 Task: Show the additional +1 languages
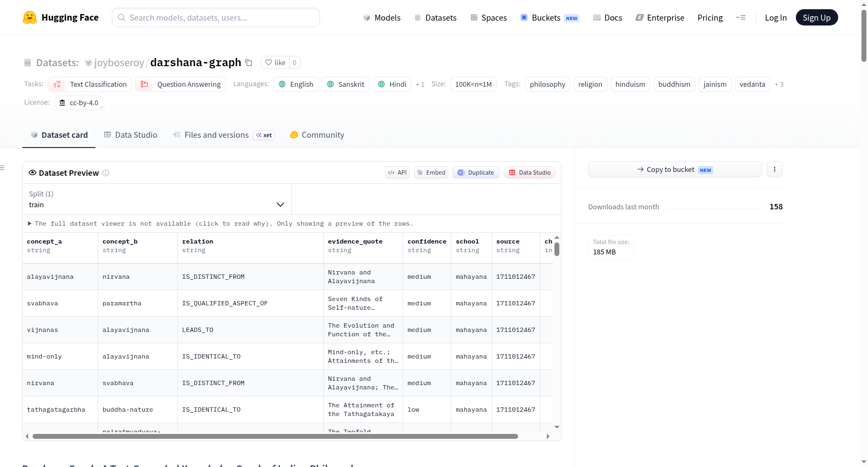pyautogui.click(x=420, y=84)
